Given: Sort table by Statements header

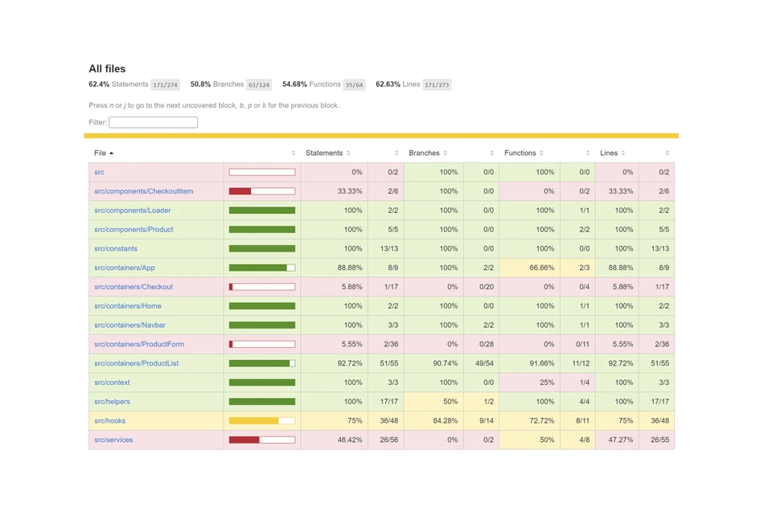Looking at the screenshot, I should click(324, 153).
